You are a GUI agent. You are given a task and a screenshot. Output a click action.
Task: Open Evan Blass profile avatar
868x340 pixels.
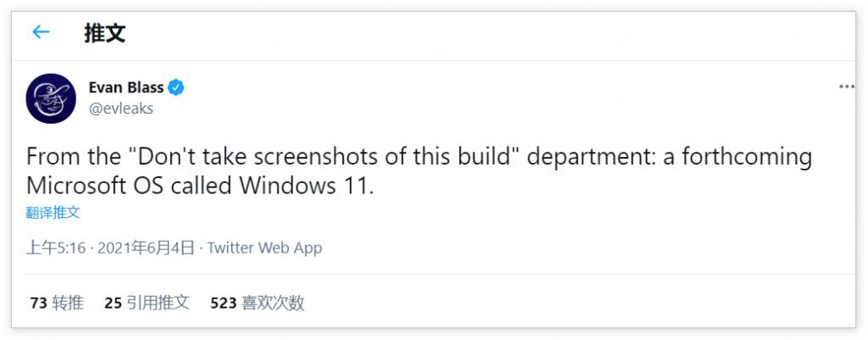tap(51, 98)
